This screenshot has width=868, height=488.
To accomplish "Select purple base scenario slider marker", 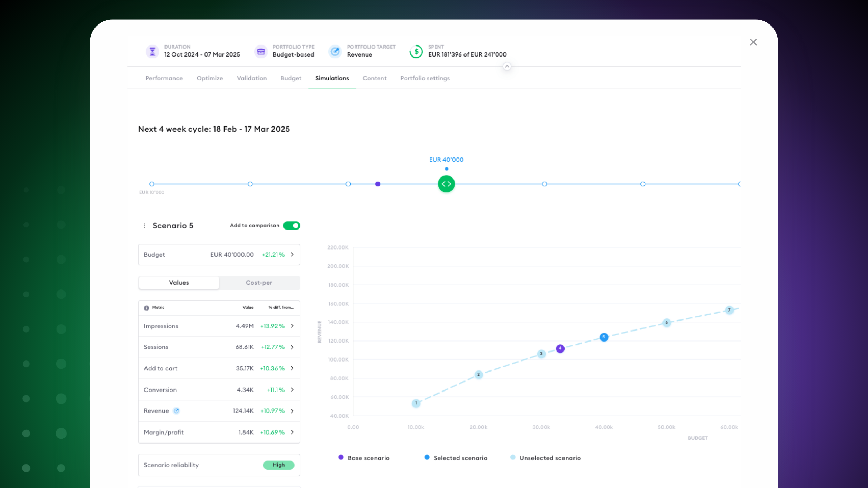I will (x=378, y=184).
